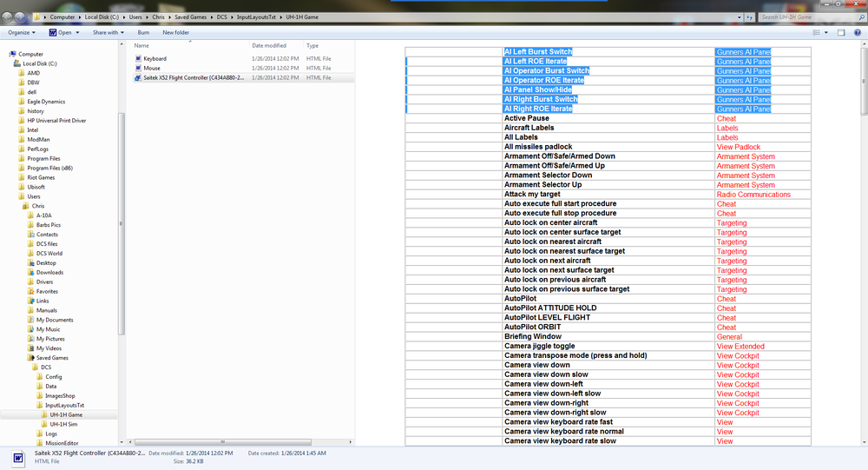Select the Saitek X52 Flight Controller file icon
The width and height of the screenshot is (868, 470).
(x=138, y=77)
